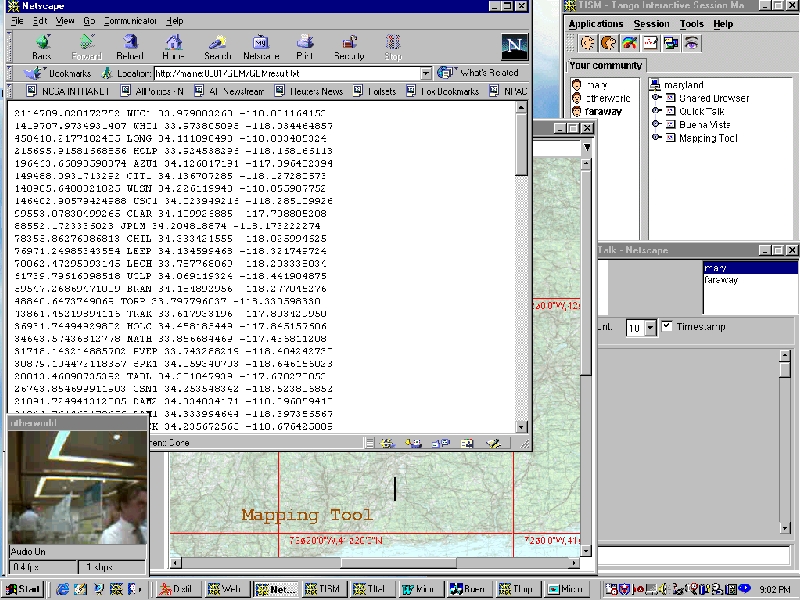This screenshot has height=600, width=800.
Task: Click the QuickTalk message input field
Action: [x=693, y=555]
